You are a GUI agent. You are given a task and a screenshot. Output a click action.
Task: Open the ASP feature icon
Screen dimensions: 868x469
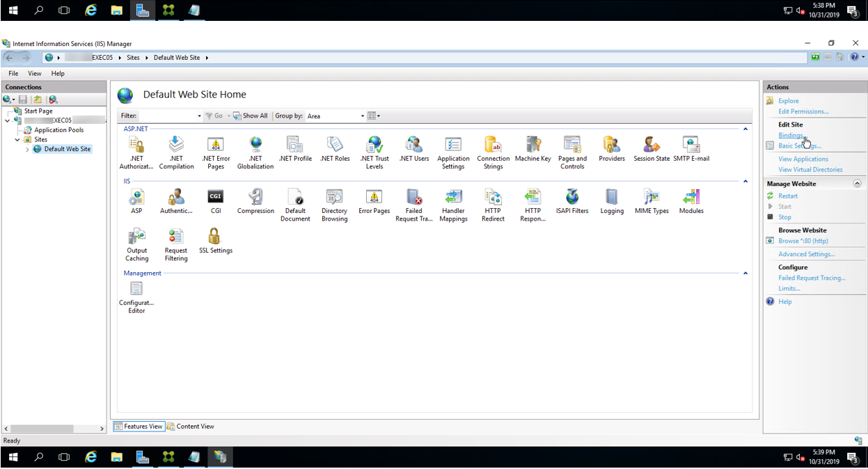tap(136, 201)
